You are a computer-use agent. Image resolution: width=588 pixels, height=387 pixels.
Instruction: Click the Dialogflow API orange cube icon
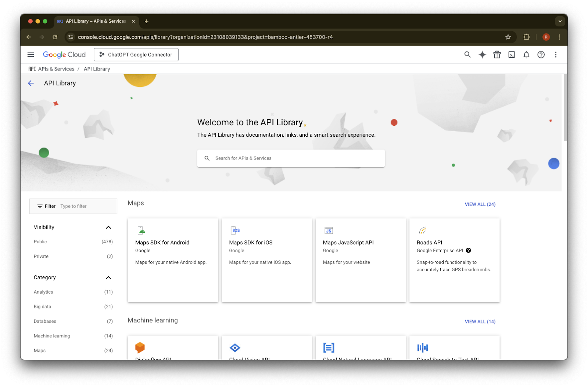(140, 348)
